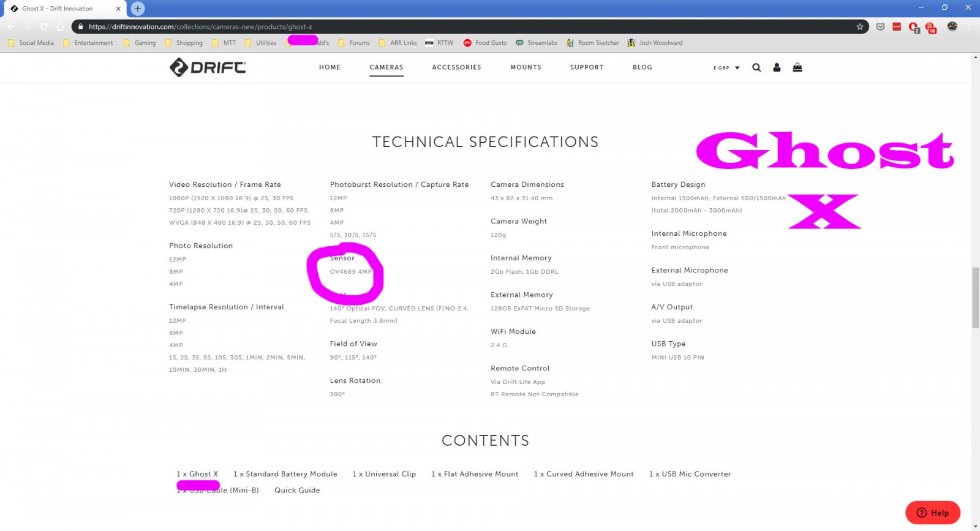Click the 'Battery Design' label
Screen dimensions: 980x531
[678, 184]
